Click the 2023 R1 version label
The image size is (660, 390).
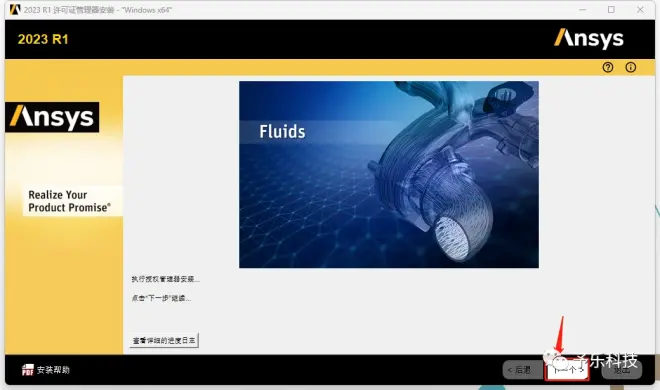[x=43, y=39]
